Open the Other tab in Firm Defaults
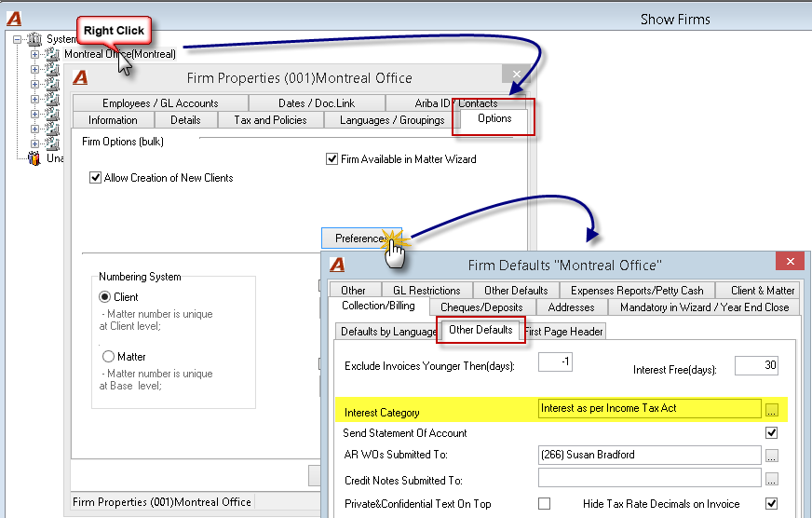 [x=354, y=291]
